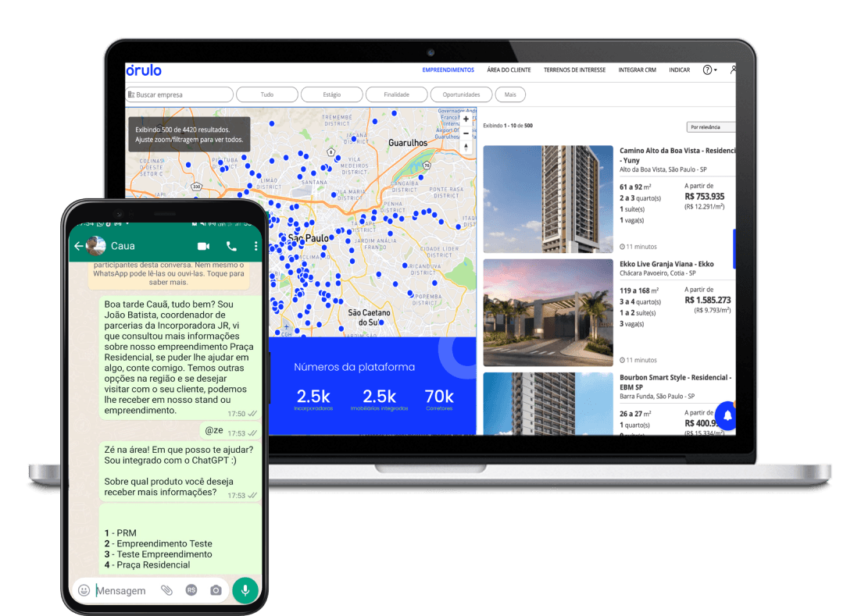Click the Camino Alto da Boa Vista building photo
The image size is (861, 616).
(x=548, y=199)
